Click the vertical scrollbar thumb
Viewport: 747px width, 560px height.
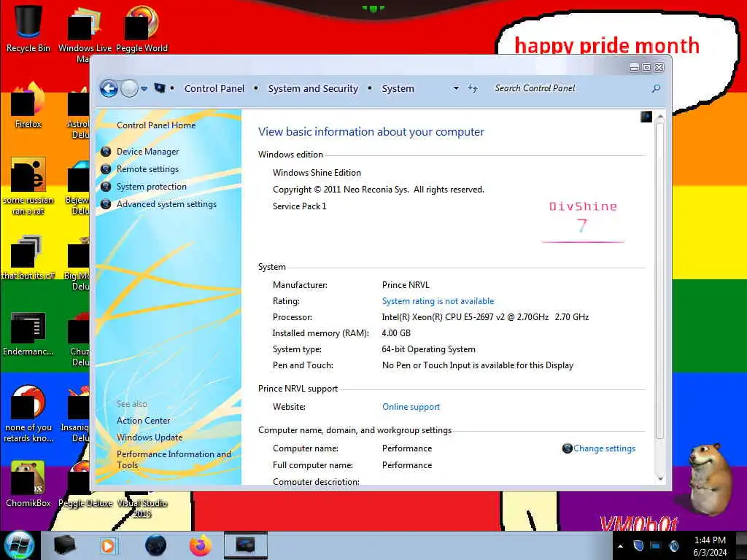point(659,281)
